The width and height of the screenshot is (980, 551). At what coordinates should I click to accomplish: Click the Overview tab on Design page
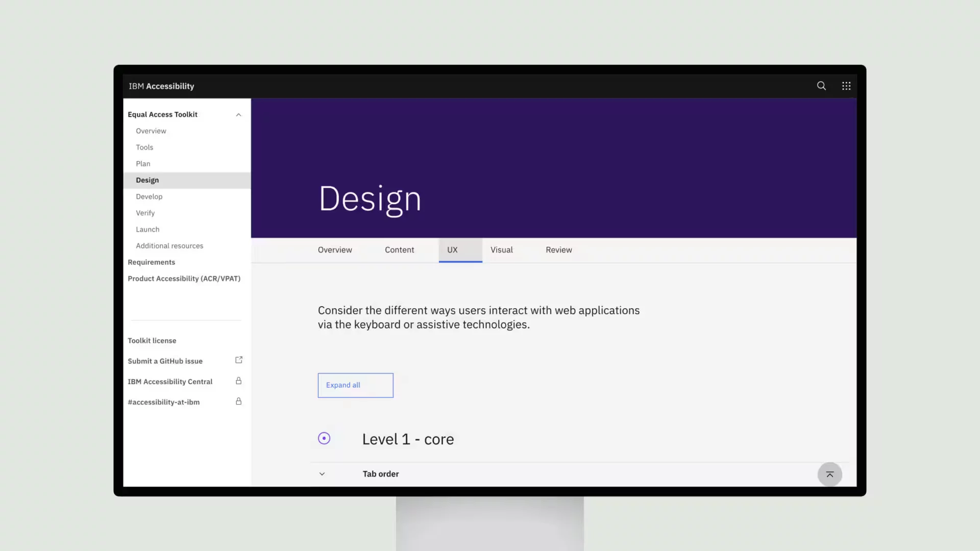334,249
